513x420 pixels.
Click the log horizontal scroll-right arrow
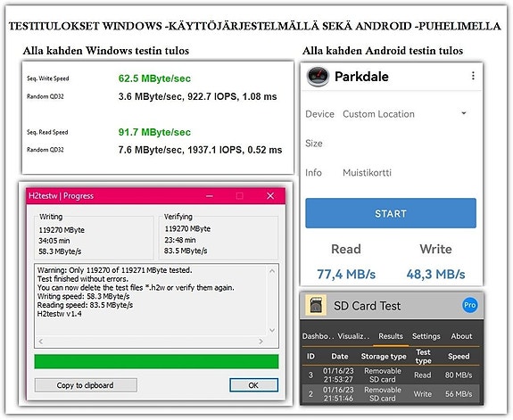pos(261,342)
